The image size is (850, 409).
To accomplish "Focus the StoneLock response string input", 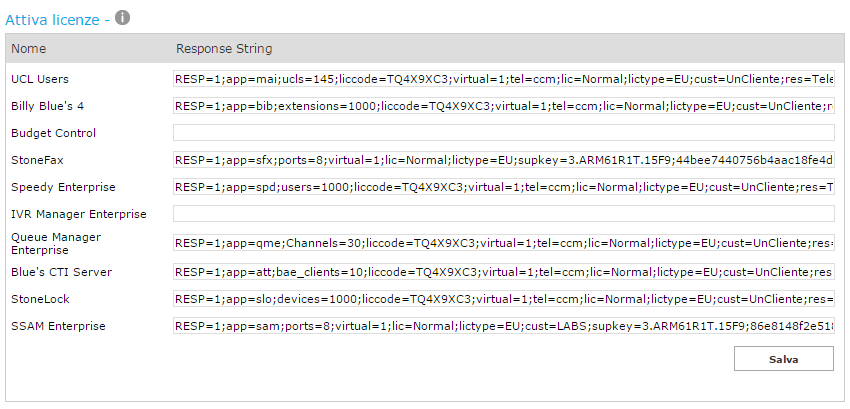I will tap(503, 299).
